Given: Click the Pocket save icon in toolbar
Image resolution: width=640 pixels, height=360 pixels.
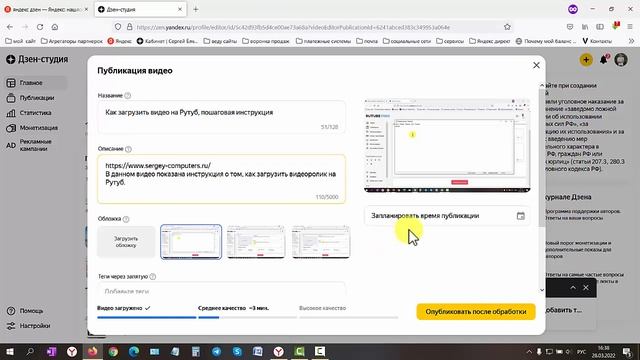Looking at the screenshot, I should click(570, 27).
